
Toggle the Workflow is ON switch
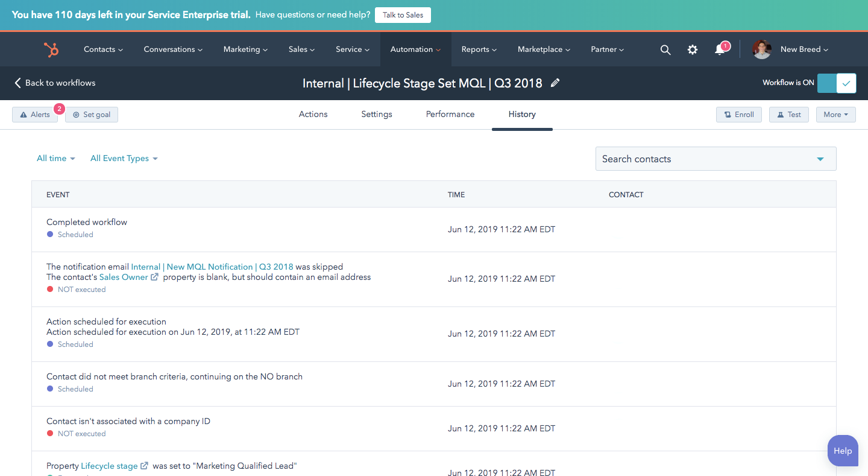tap(836, 83)
